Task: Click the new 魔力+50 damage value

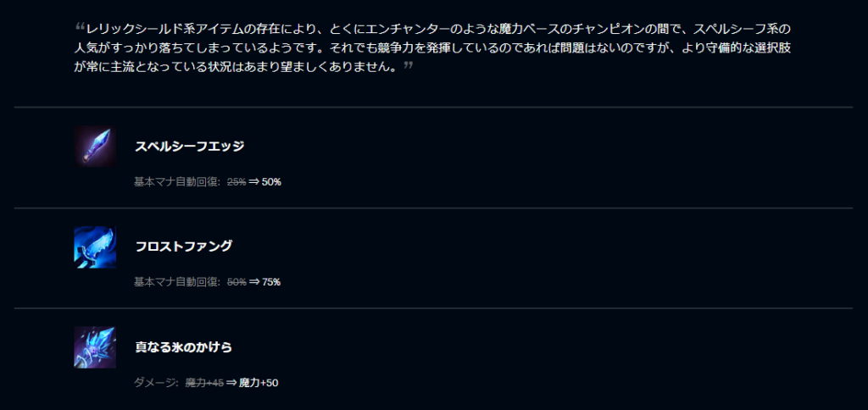Action: (259, 382)
